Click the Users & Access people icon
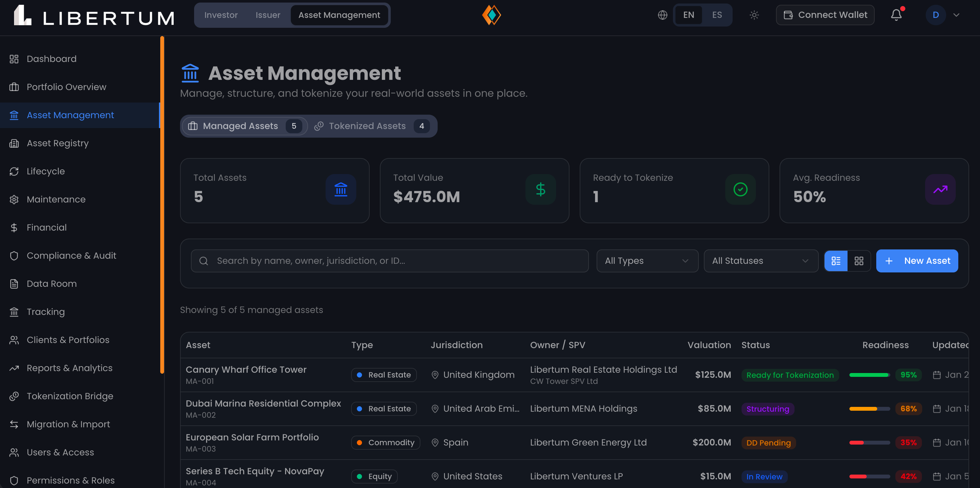The height and width of the screenshot is (488, 980). (x=14, y=453)
